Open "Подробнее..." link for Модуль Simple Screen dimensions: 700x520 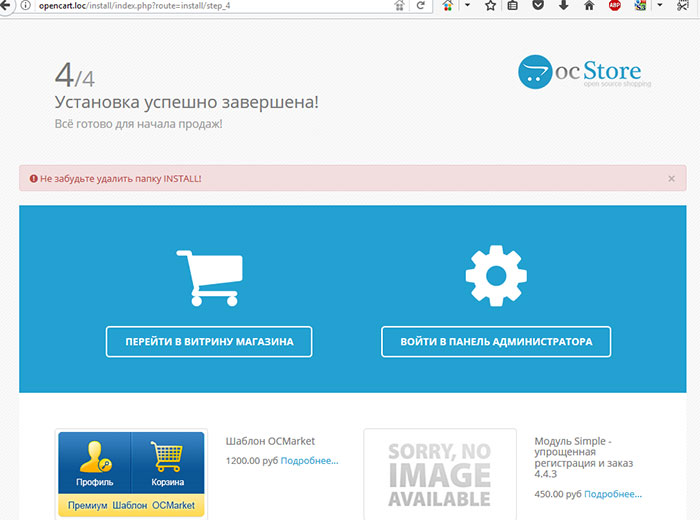point(613,494)
